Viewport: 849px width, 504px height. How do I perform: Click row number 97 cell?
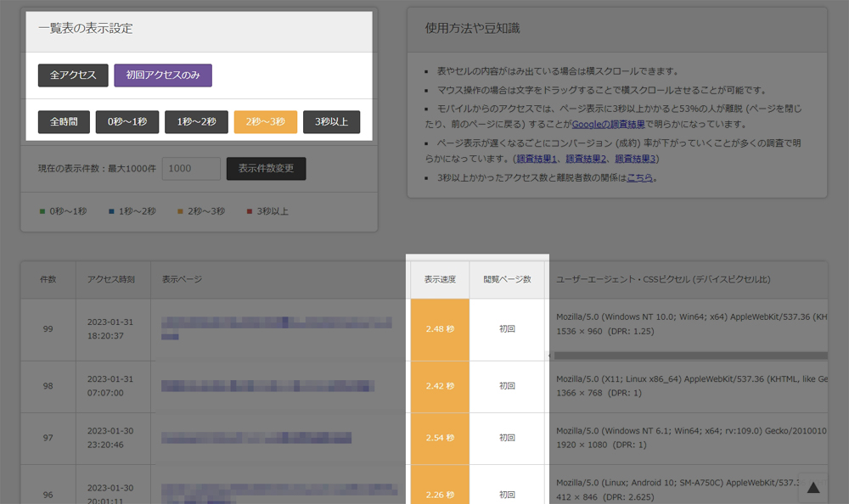(x=48, y=438)
